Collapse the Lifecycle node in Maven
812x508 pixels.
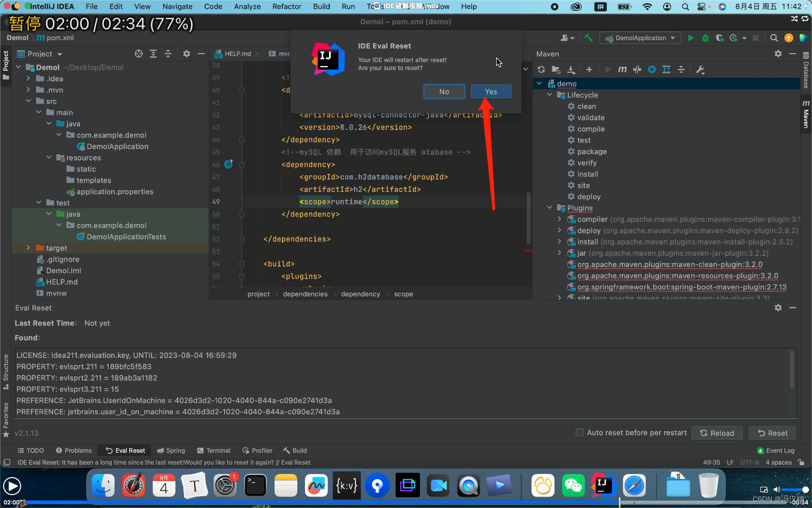549,95
